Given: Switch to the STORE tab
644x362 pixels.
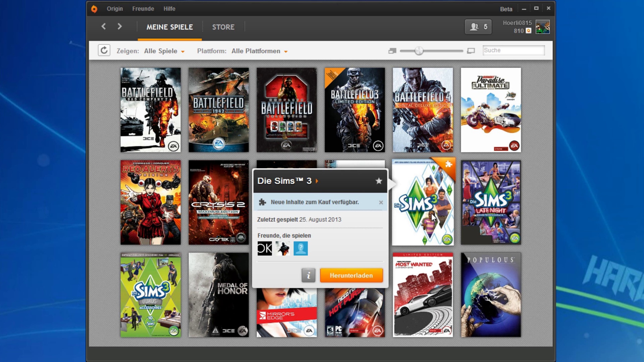Looking at the screenshot, I should click(x=223, y=27).
